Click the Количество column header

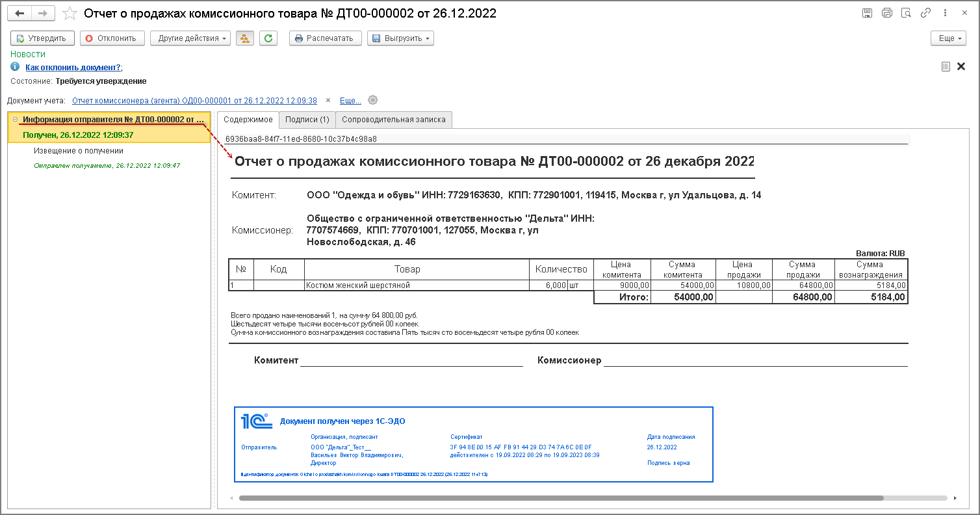pos(561,269)
